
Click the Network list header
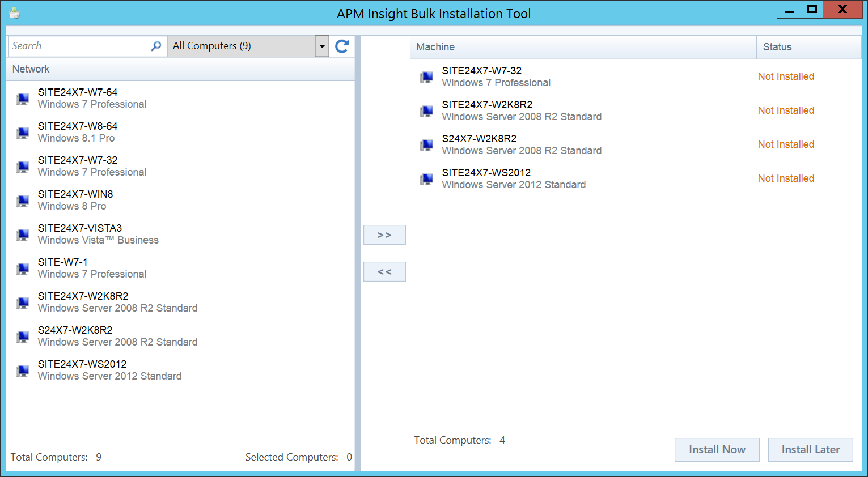pos(180,69)
